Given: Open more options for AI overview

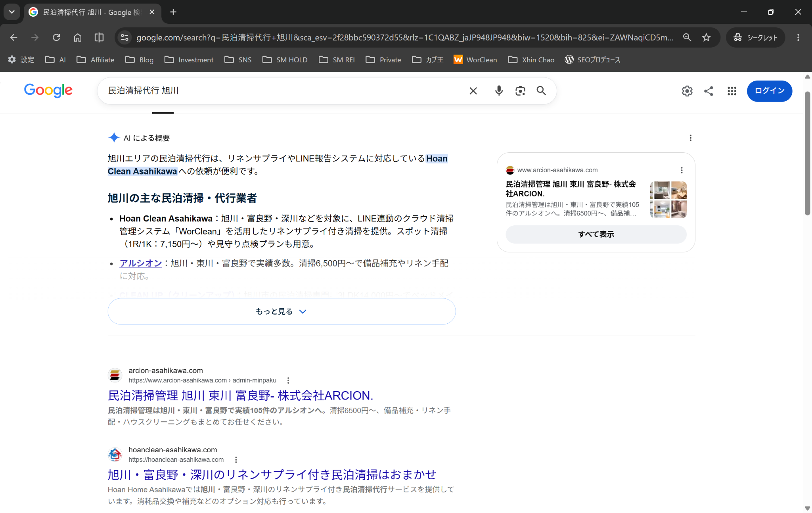Looking at the screenshot, I should click(691, 138).
